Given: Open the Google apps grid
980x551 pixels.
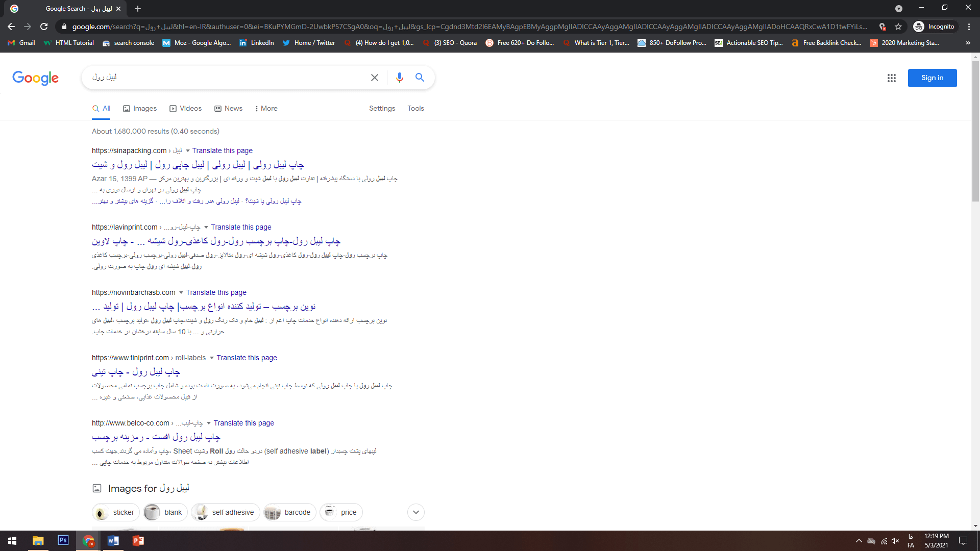Looking at the screenshot, I should pyautogui.click(x=892, y=78).
